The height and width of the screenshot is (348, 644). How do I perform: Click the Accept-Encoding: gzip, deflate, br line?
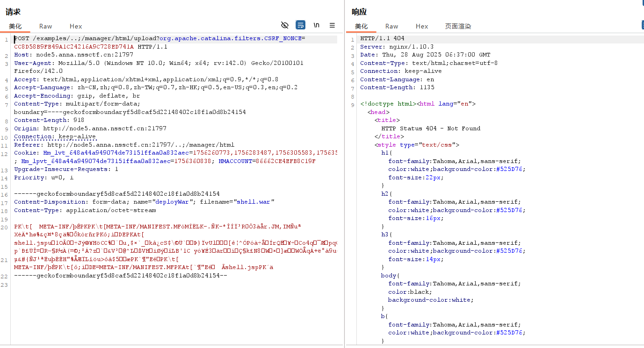[77, 96]
